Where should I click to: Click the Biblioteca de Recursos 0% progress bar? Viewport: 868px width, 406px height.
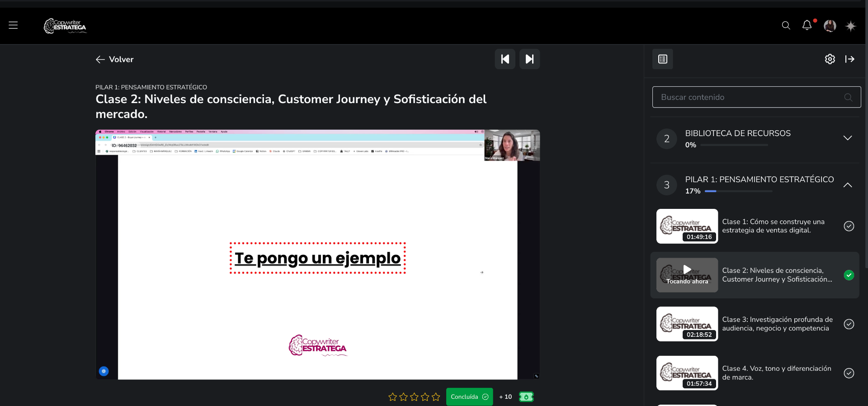[x=734, y=145]
